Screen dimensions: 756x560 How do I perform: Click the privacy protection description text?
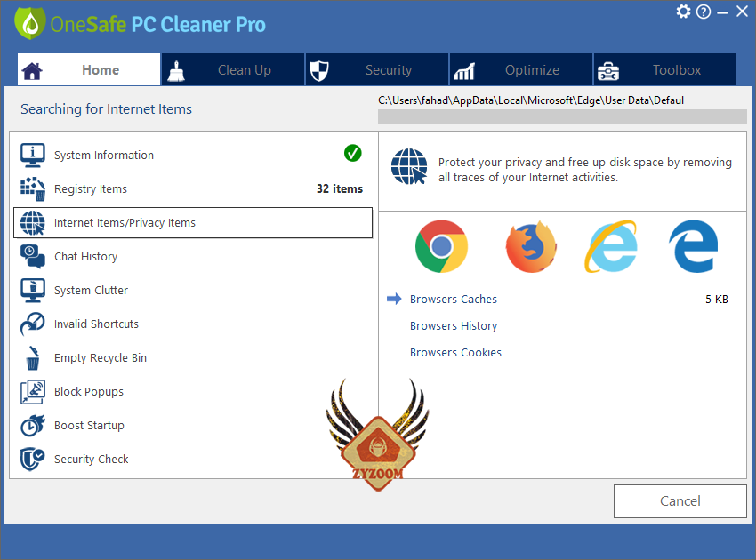(x=585, y=170)
